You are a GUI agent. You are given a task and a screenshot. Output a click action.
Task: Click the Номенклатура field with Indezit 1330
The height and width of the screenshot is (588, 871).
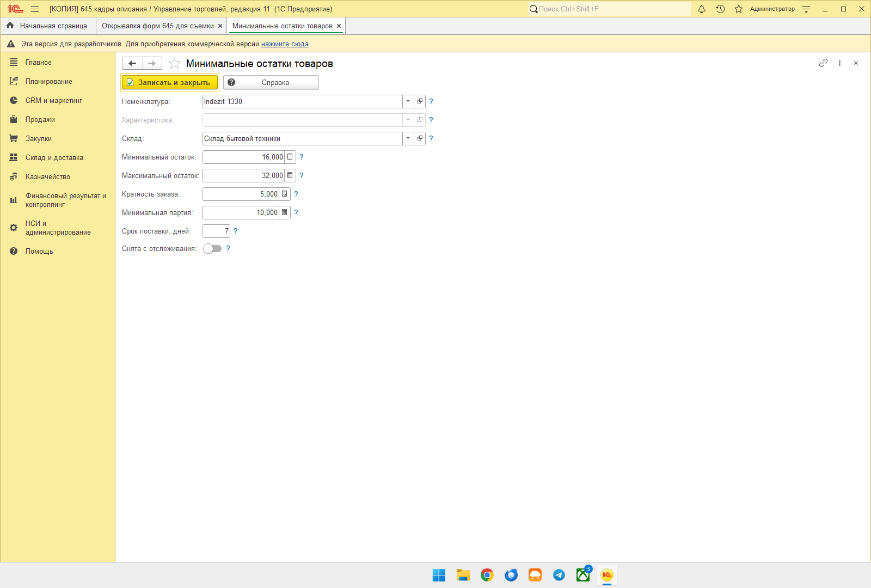[x=303, y=101]
